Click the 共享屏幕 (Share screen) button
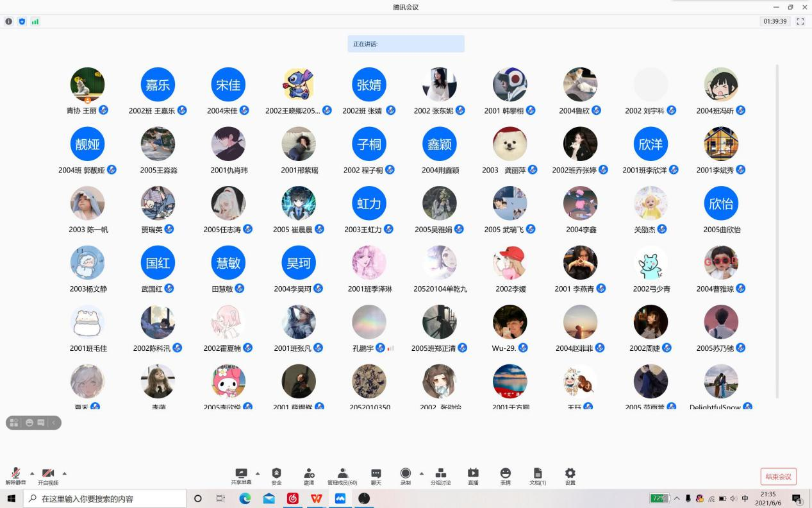 pyautogui.click(x=241, y=476)
